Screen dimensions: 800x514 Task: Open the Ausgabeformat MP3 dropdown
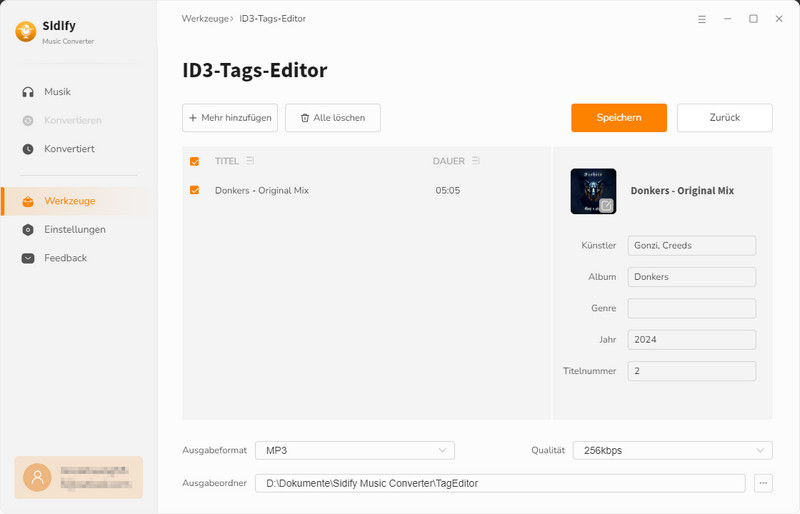355,450
